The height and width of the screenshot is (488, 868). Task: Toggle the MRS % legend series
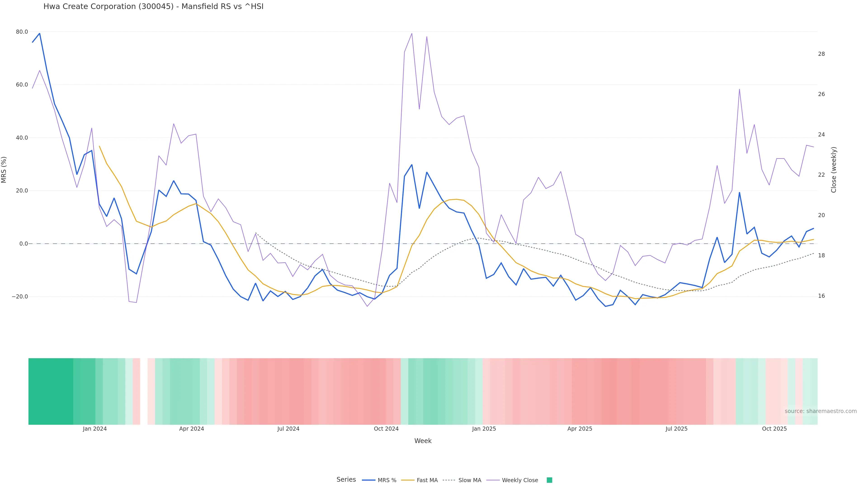[x=387, y=480]
